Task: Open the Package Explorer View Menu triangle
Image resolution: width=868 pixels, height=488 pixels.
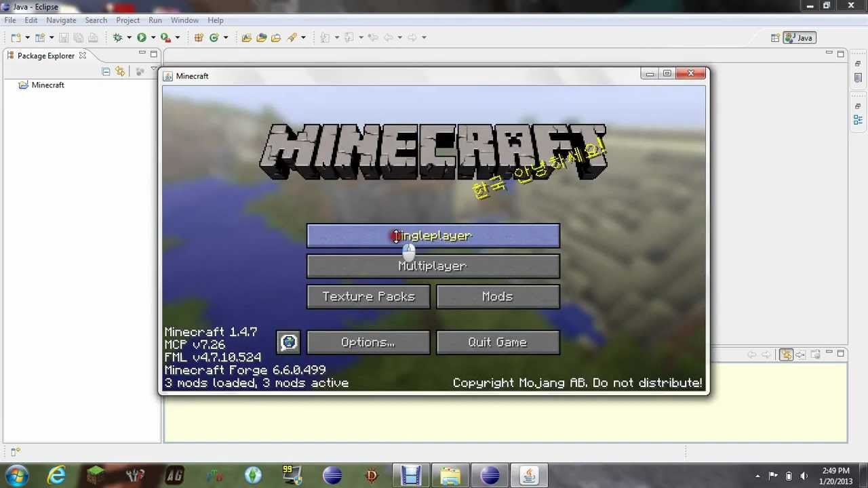Action: (x=154, y=68)
